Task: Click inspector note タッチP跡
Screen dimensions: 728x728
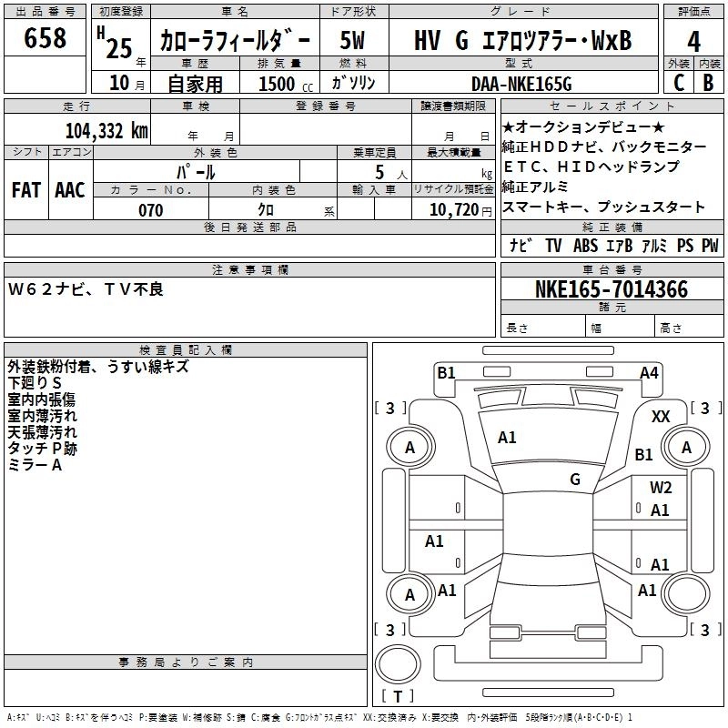Action: pyautogui.click(x=42, y=448)
